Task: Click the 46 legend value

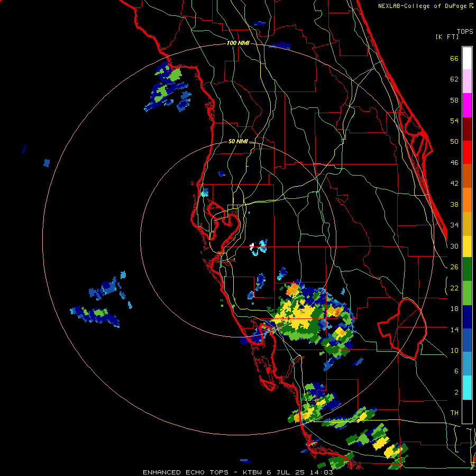Action: [454, 163]
